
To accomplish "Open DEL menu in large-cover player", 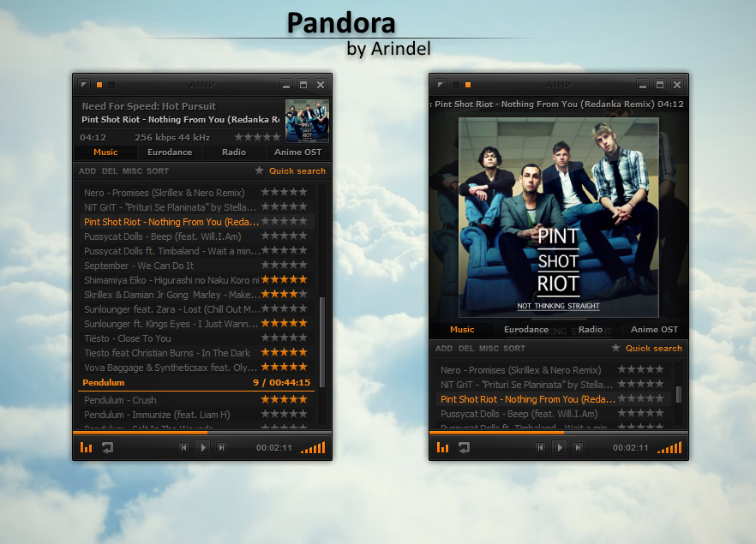I will click(x=466, y=349).
